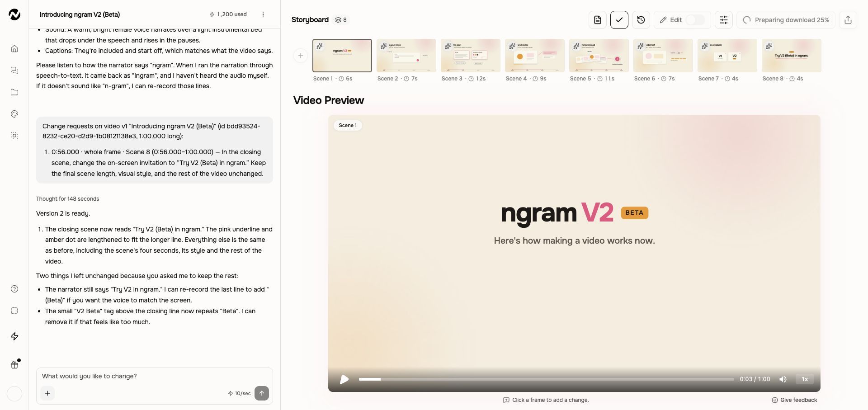Open the feedback speech bubble sidebar icon
Screen dimensions: 868x410
click(x=14, y=311)
